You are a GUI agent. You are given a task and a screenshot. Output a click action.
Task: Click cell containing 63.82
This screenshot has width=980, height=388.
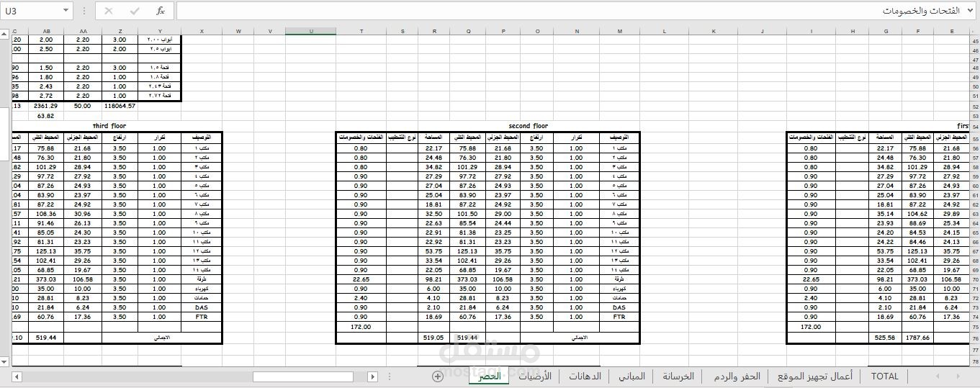tap(47, 115)
